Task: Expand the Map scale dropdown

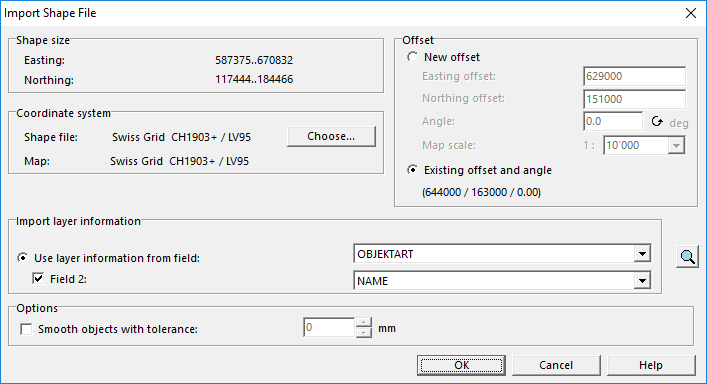Action: click(676, 146)
